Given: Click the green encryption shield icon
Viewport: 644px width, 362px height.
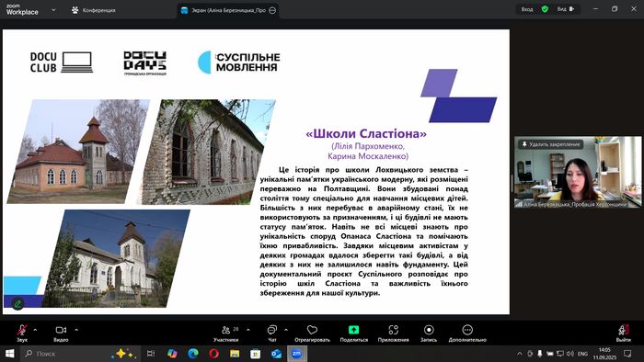Looking at the screenshot, I should [x=545, y=9].
